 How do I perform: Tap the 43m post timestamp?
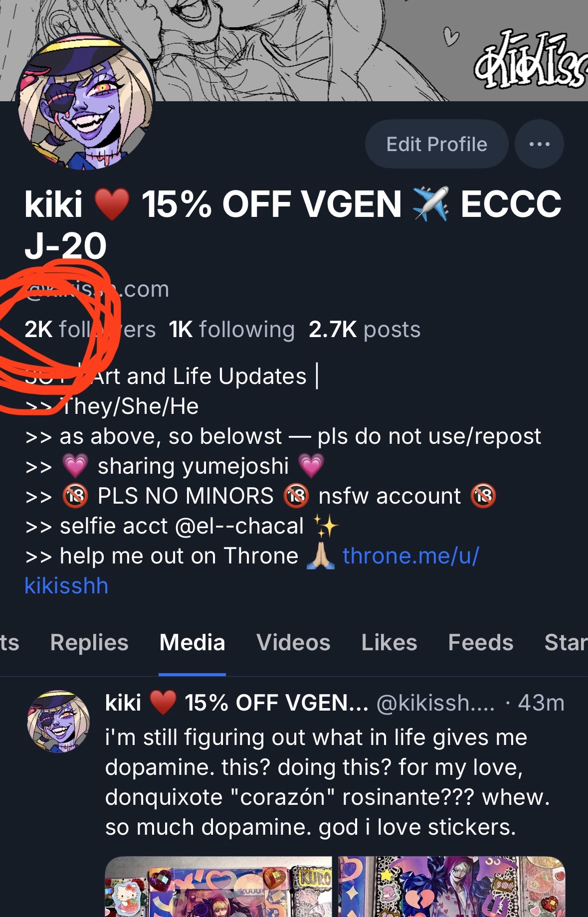tap(541, 703)
